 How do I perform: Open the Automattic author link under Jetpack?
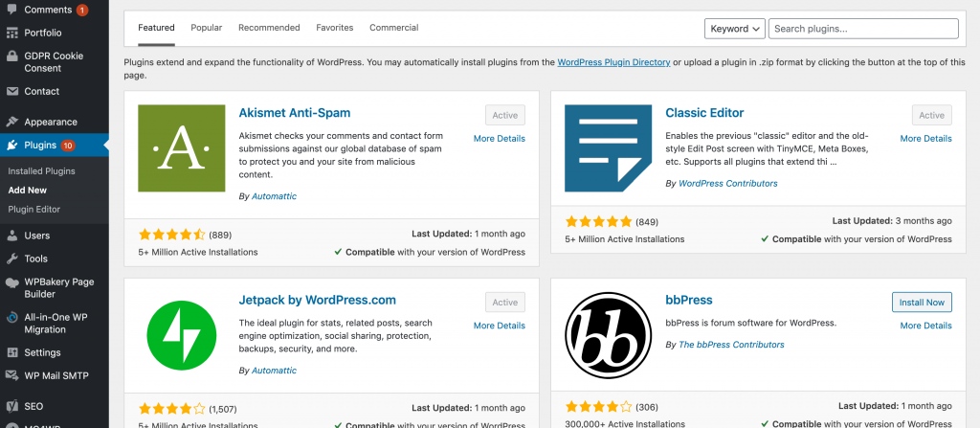click(275, 372)
